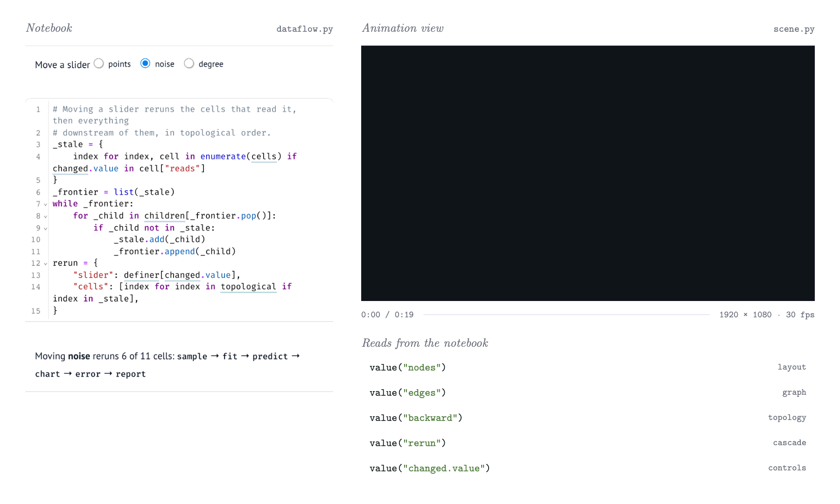Place cursor on line 6 of code editor

(187, 192)
